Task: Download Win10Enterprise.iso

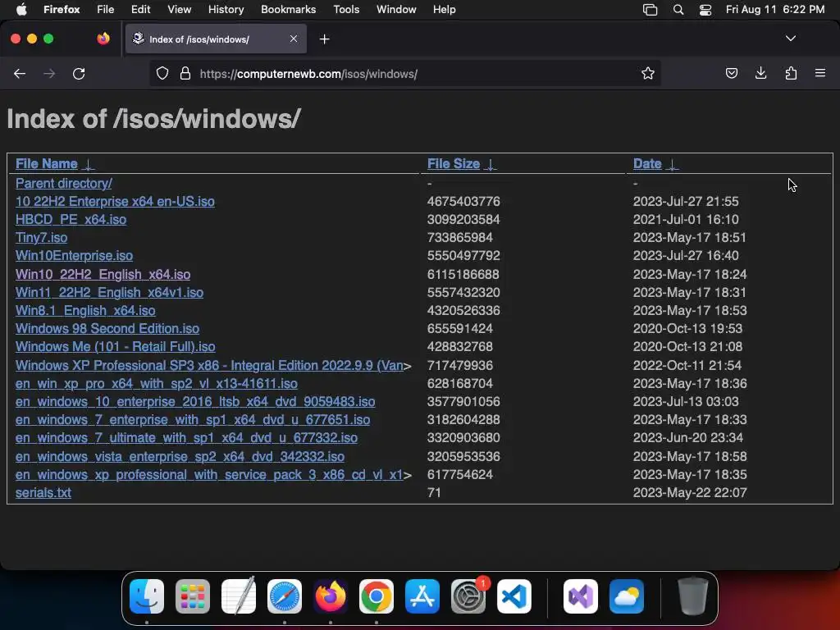Action: point(74,256)
